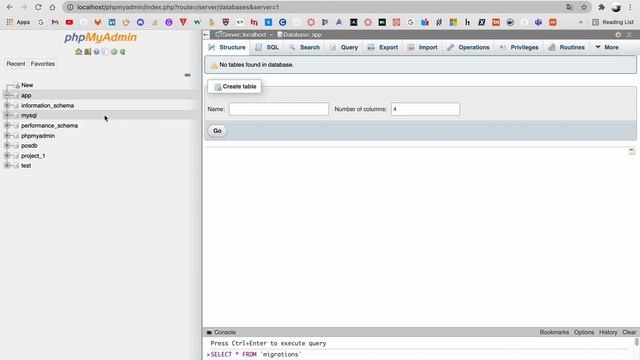Click the console query text SELECT * FROM

[x=233, y=354]
